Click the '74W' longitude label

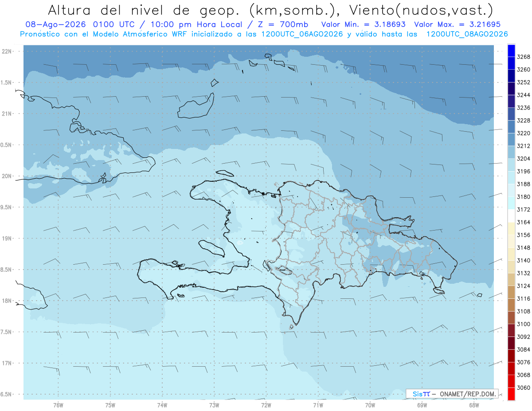(162, 405)
